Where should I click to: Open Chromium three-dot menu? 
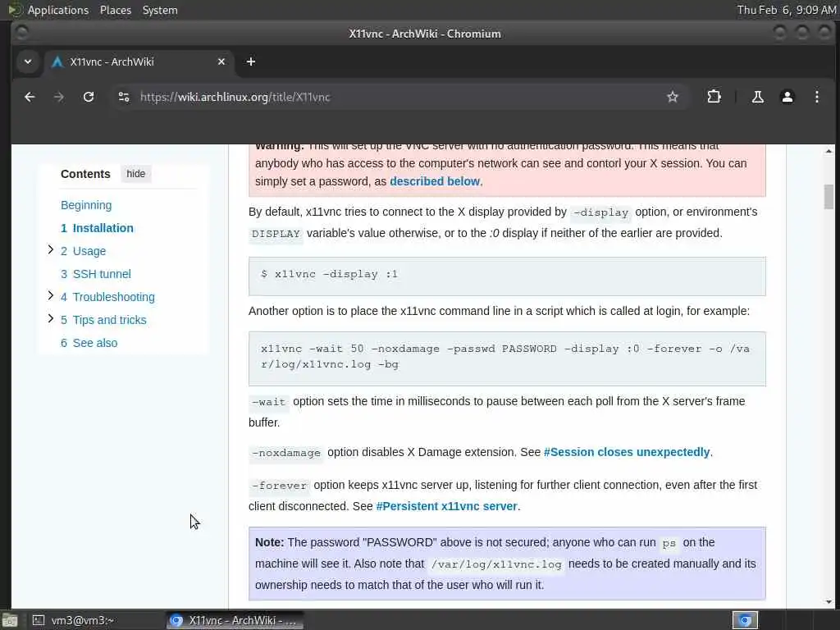(x=816, y=97)
